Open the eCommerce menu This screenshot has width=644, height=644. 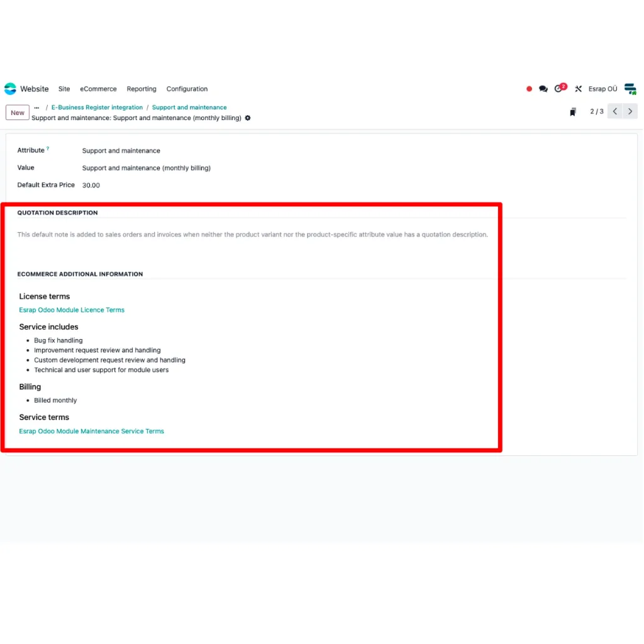98,89
